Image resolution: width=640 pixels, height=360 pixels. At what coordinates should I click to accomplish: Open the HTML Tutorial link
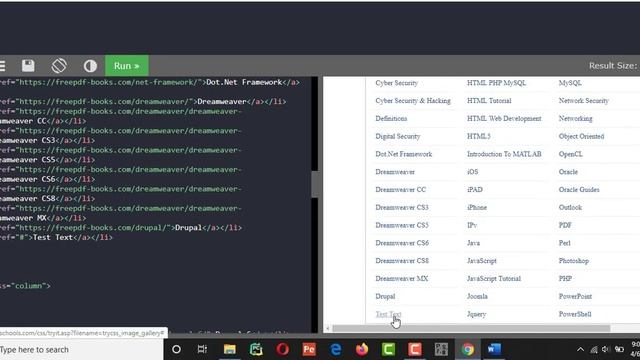pos(489,101)
